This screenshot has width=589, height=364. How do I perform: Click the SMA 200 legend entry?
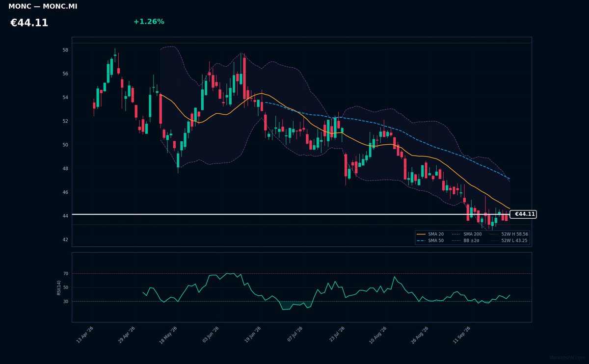click(467, 234)
